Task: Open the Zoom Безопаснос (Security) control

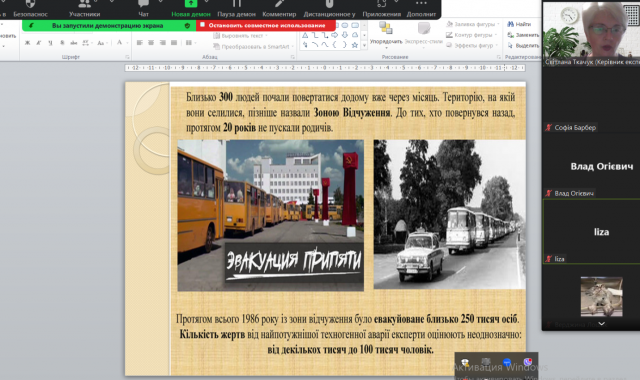Action: pos(30,9)
